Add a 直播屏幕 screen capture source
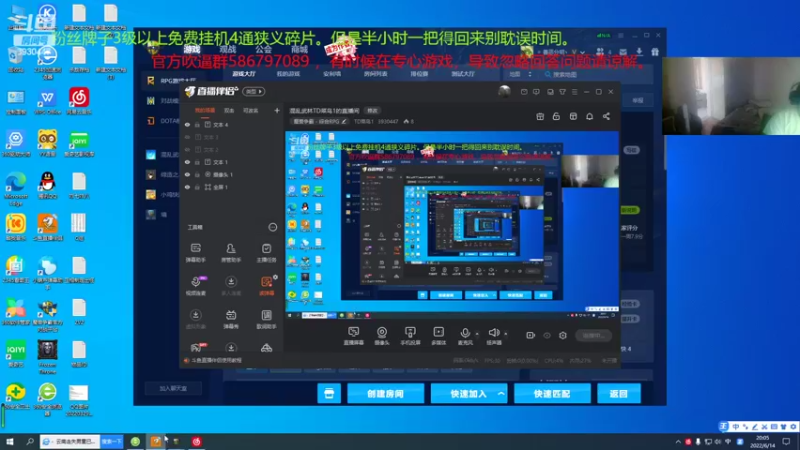The image size is (800, 450). pos(354,336)
